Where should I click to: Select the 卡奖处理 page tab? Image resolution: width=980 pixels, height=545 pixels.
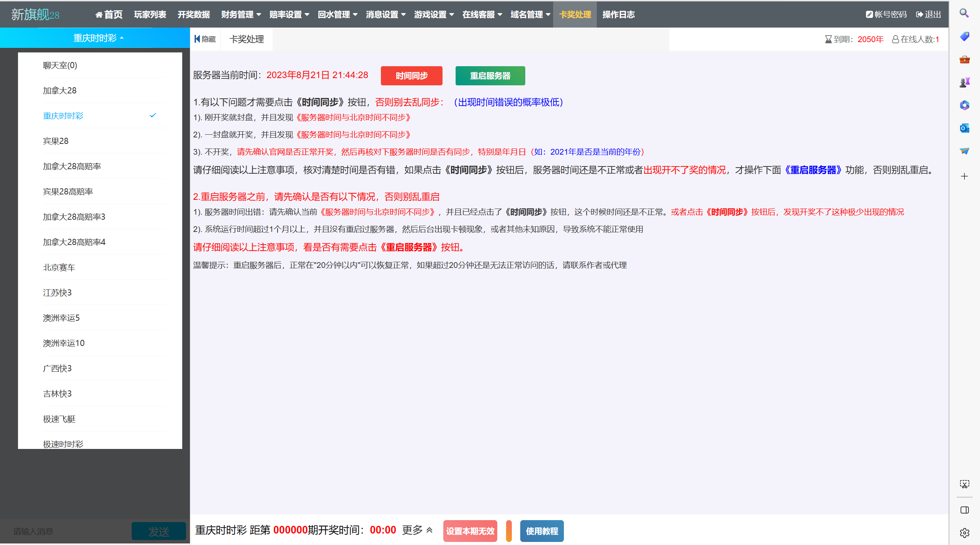pos(247,39)
